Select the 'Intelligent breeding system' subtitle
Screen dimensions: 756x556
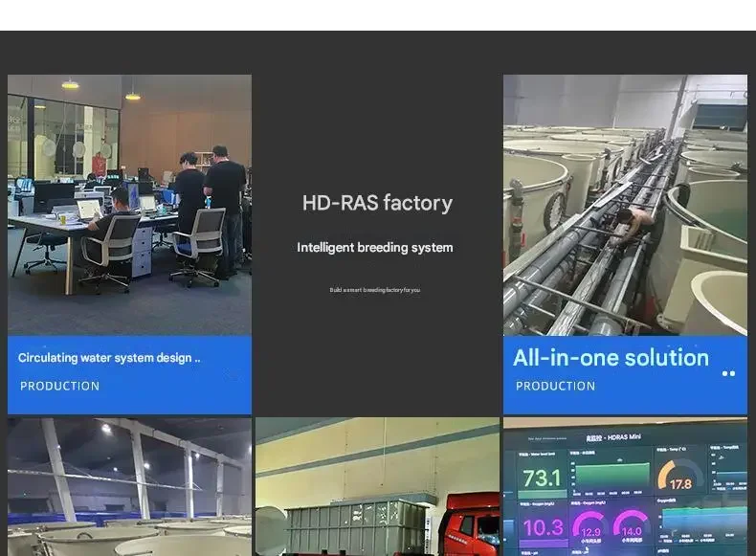[374, 248]
